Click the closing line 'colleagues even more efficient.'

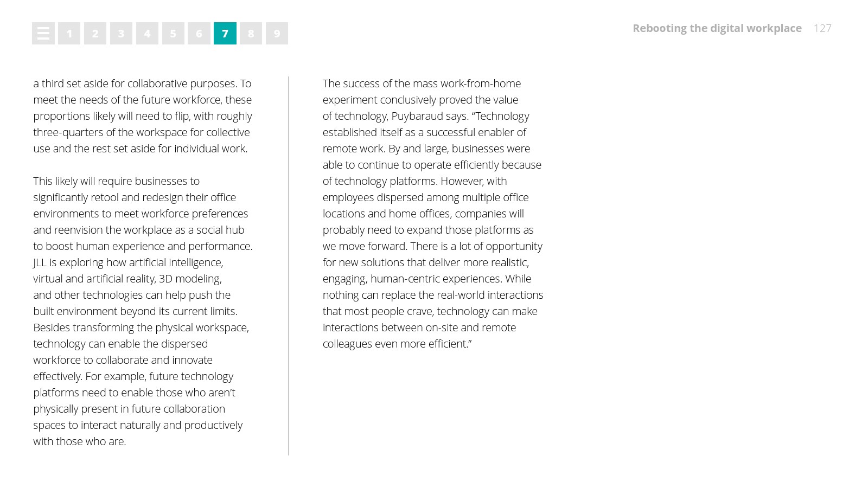(397, 344)
